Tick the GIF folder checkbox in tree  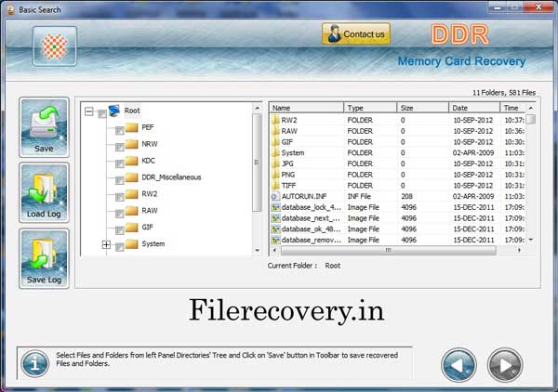(x=120, y=230)
